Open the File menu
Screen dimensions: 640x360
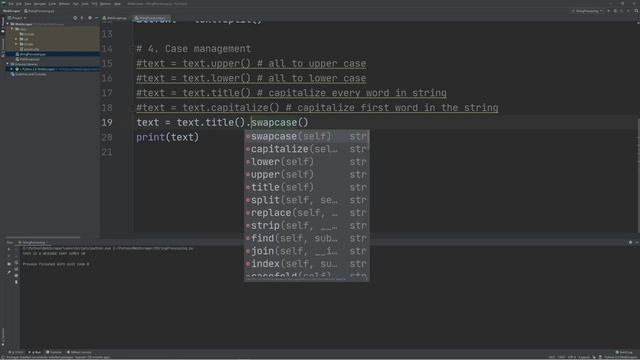[x=11, y=4]
